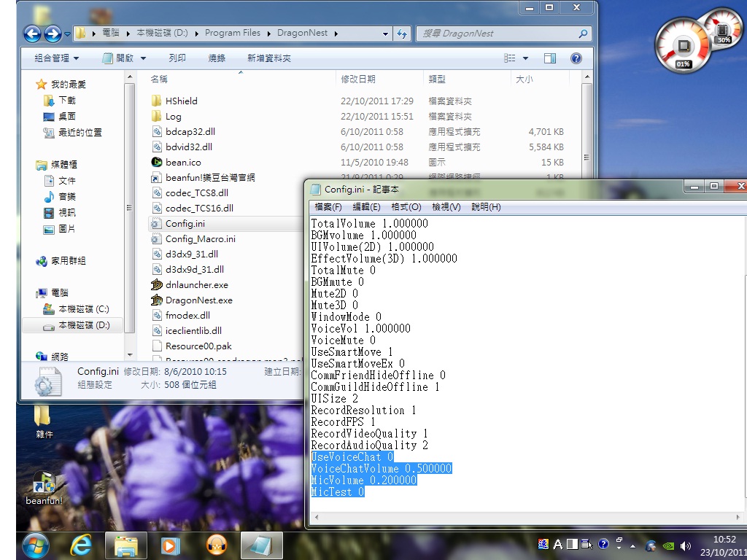Click the 燒錄 toolbar button
Image resolution: width=747 pixels, height=560 pixels.
click(x=216, y=58)
